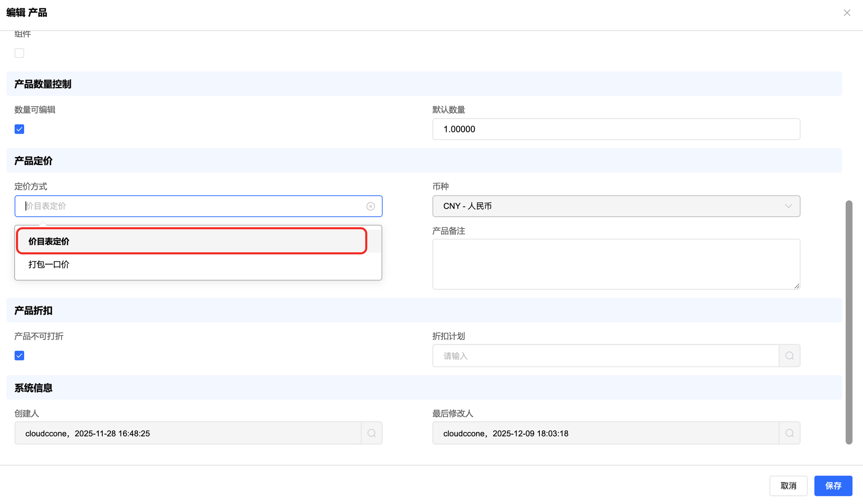Click the 保存 button
This screenshot has width=863, height=504.
click(833, 486)
